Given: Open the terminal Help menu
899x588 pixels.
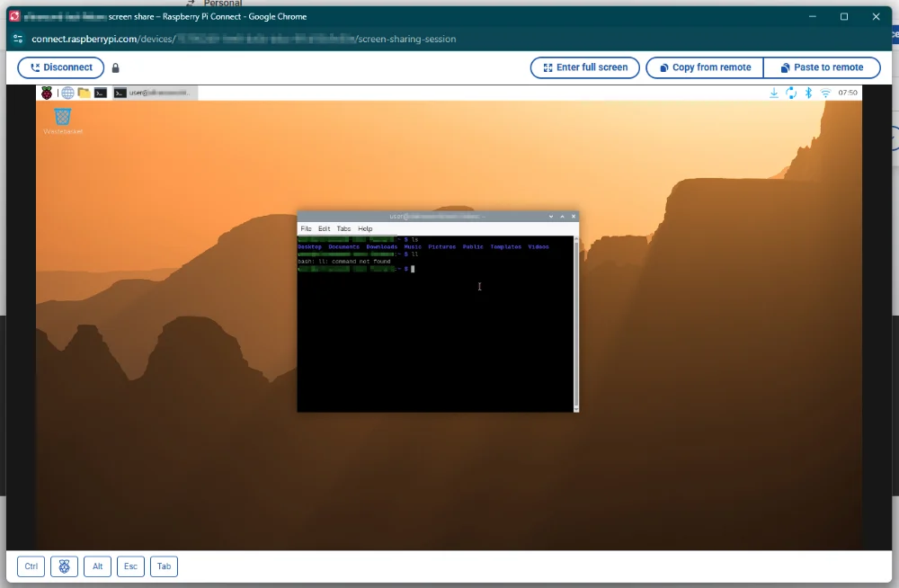Looking at the screenshot, I should click(365, 229).
